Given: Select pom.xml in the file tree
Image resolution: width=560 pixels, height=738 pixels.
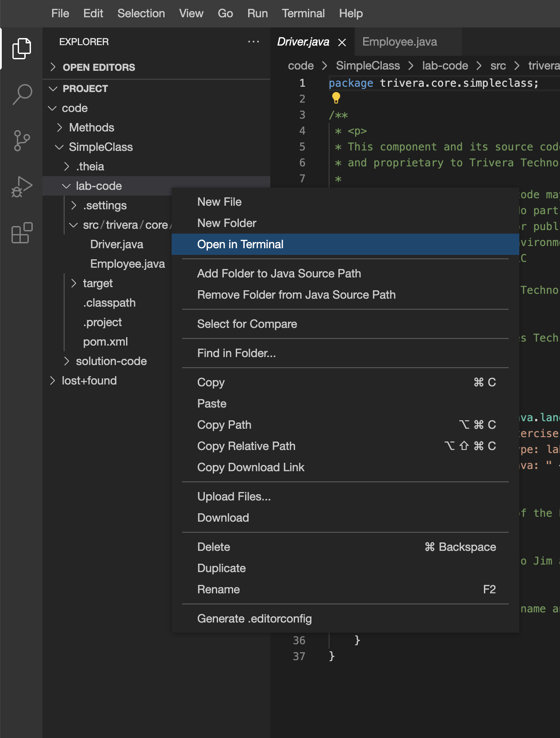Looking at the screenshot, I should (x=105, y=342).
